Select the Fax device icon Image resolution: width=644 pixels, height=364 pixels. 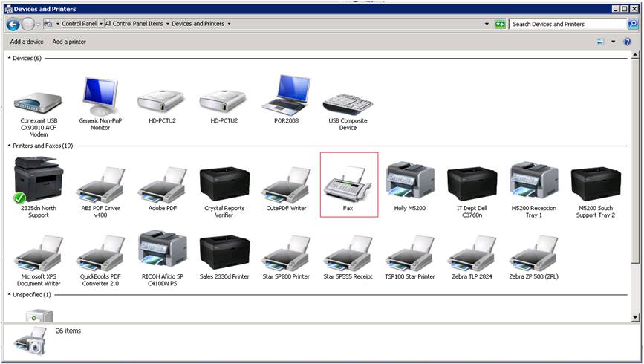(x=348, y=184)
